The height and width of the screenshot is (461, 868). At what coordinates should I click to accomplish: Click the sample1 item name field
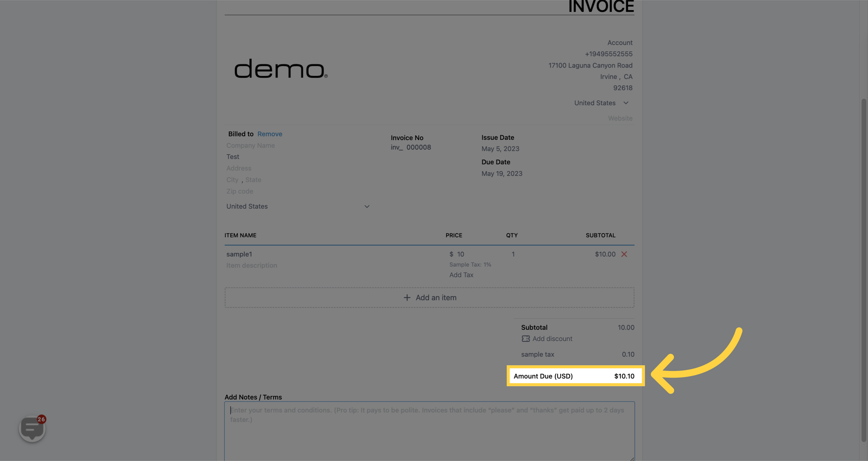tap(239, 254)
